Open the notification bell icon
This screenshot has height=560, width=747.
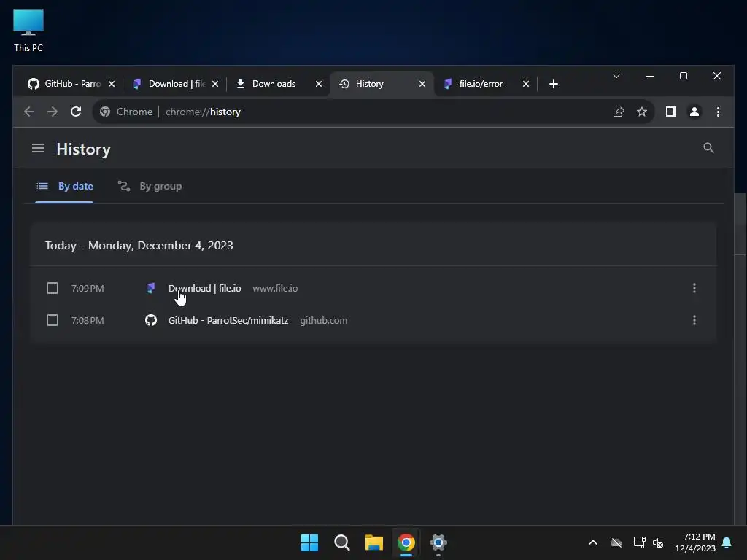click(x=727, y=542)
